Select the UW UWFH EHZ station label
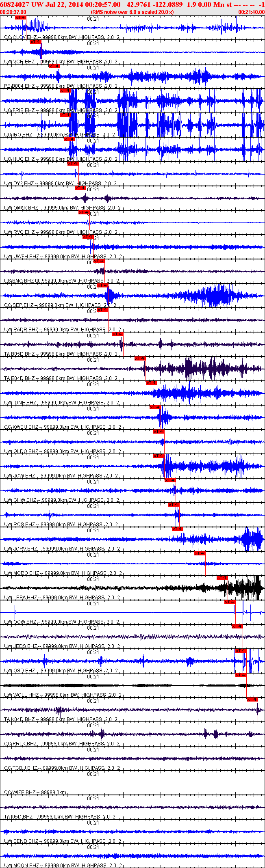The image size is (265, 868). [63, 257]
